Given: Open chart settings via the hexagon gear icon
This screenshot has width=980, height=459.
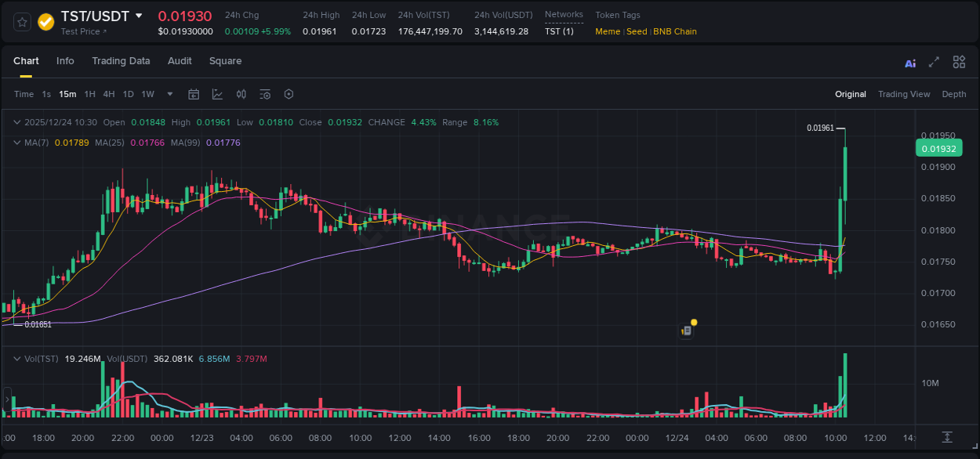Looking at the screenshot, I should coord(289,94).
